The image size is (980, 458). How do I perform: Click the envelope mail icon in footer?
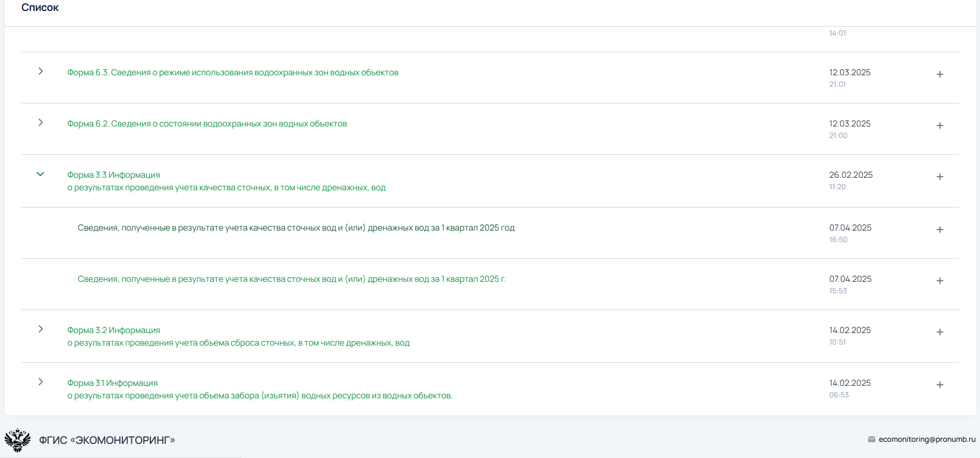[x=871, y=439]
